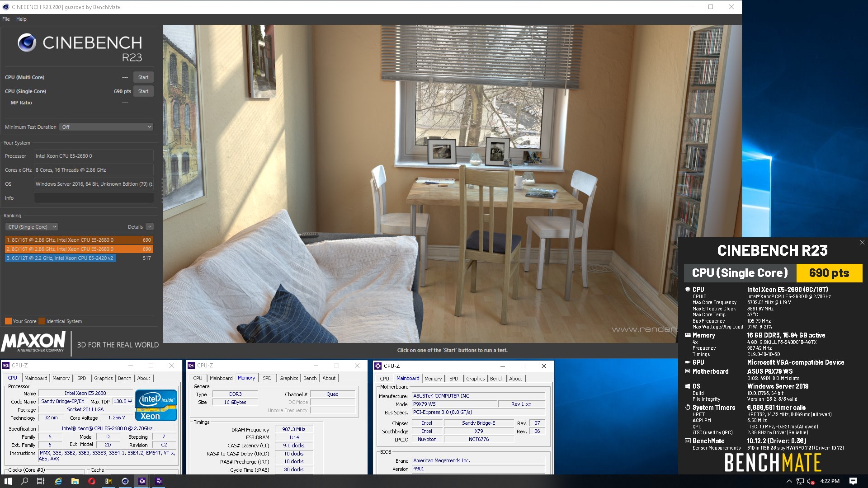The width and height of the screenshot is (868, 488).
Task: Open the Opera browser from the taskbar
Action: click(x=92, y=481)
